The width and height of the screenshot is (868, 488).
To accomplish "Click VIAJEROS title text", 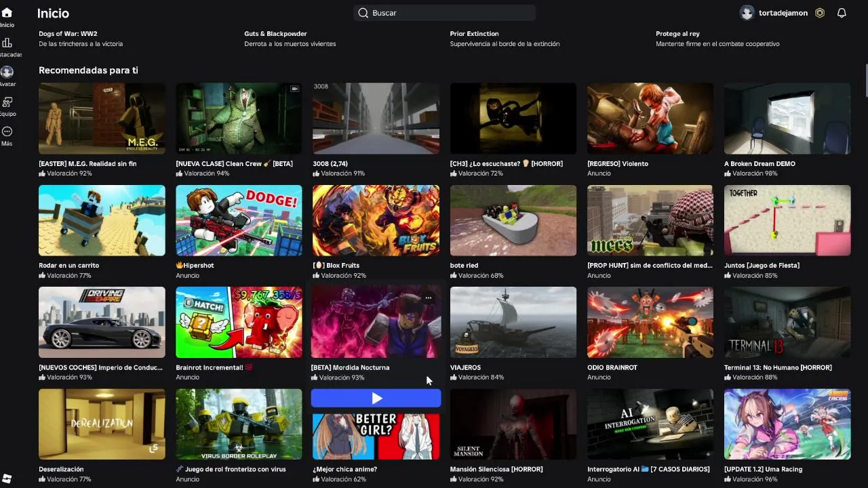I will click(465, 367).
